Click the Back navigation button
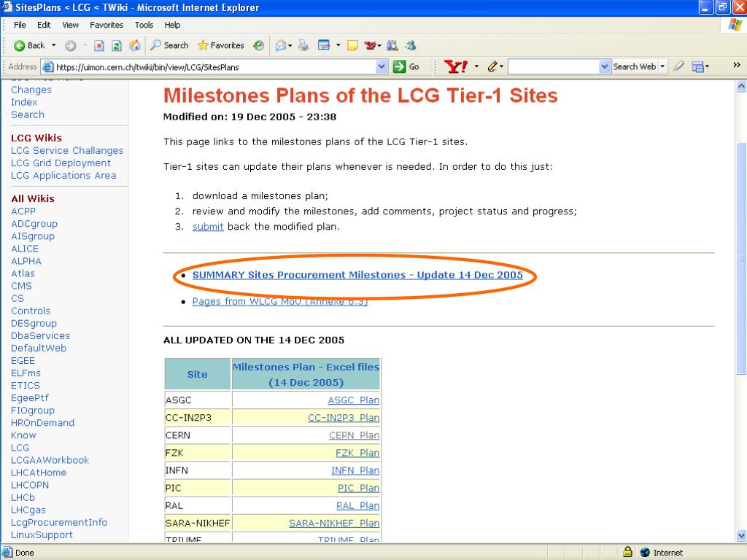This screenshot has height=560, width=747. [x=29, y=45]
